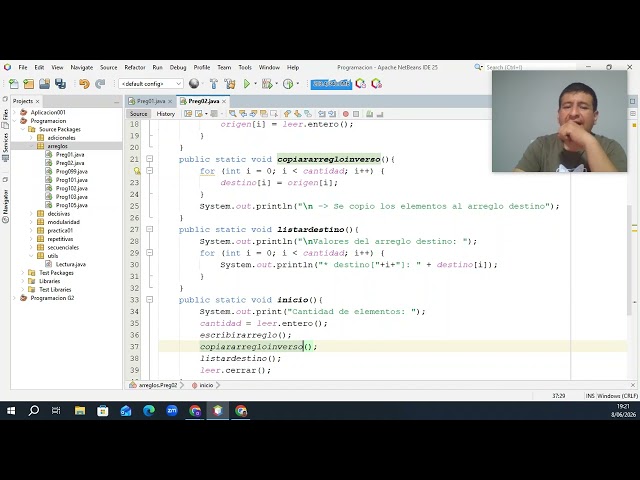Viewport: 640px width, 480px height.
Task: Click the globe browser icon in toolbar
Action: [194, 84]
